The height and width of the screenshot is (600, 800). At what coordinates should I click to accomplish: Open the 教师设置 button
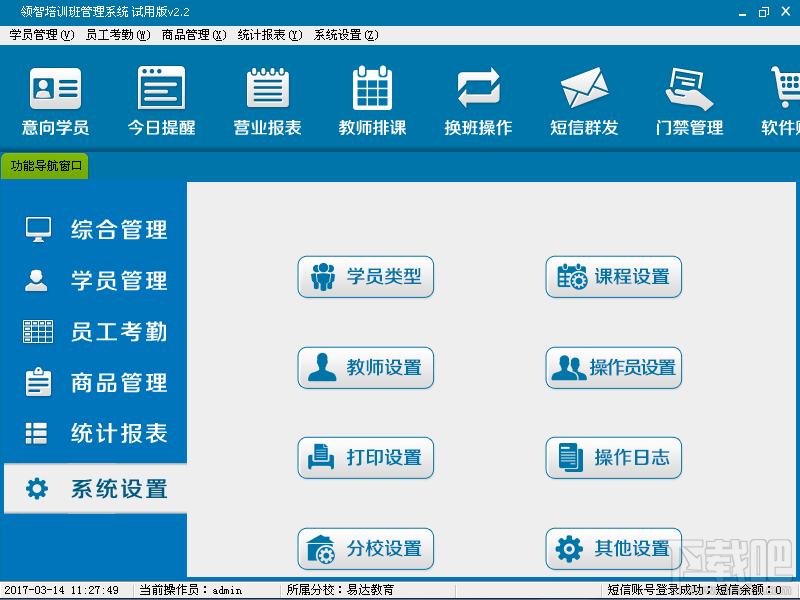coord(366,367)
